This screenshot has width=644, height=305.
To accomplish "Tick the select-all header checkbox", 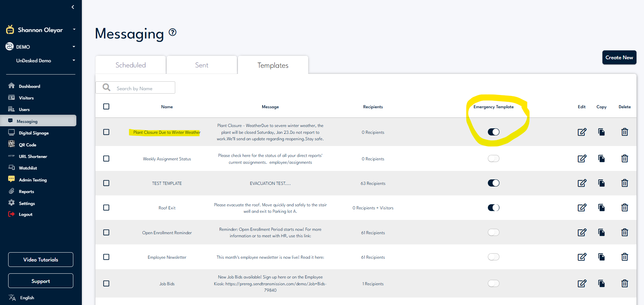I will pyautogui.click(x=106, y=107).
